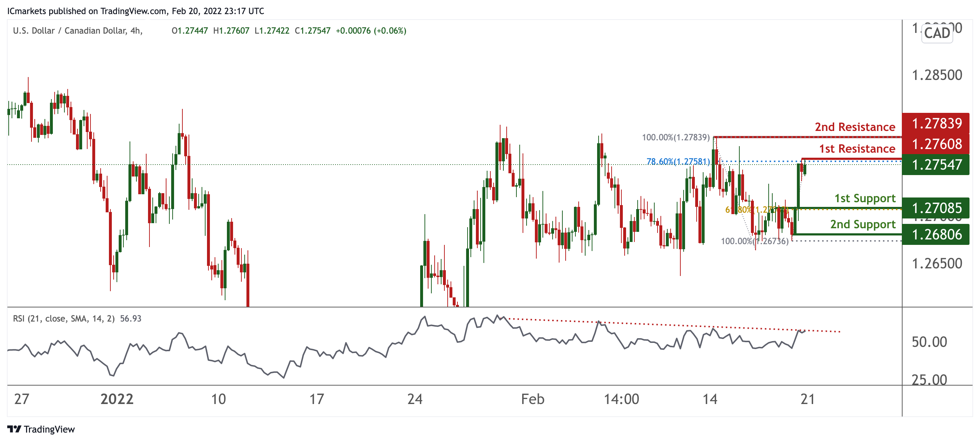Click the 50.00 RSI scale value
Viewport: 980px width, 442px height.
click(x=929, y=342)
